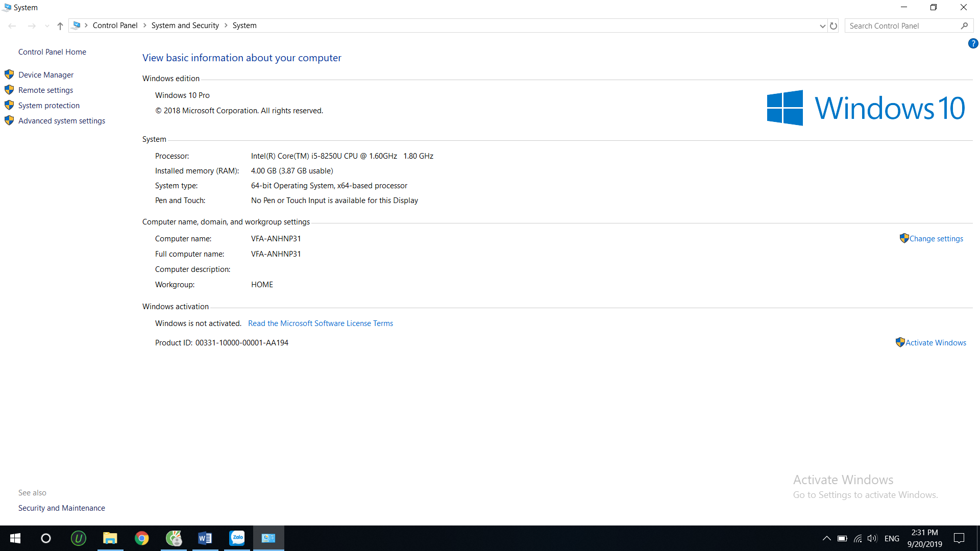The image size is (980, 551).
Task: Click the shield icon beside Advanced system settings
Action: tap(9, 120)
